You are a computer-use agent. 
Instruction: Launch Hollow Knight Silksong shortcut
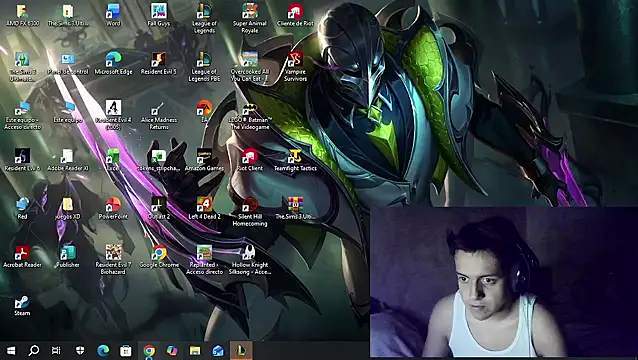tap(250, 260)
